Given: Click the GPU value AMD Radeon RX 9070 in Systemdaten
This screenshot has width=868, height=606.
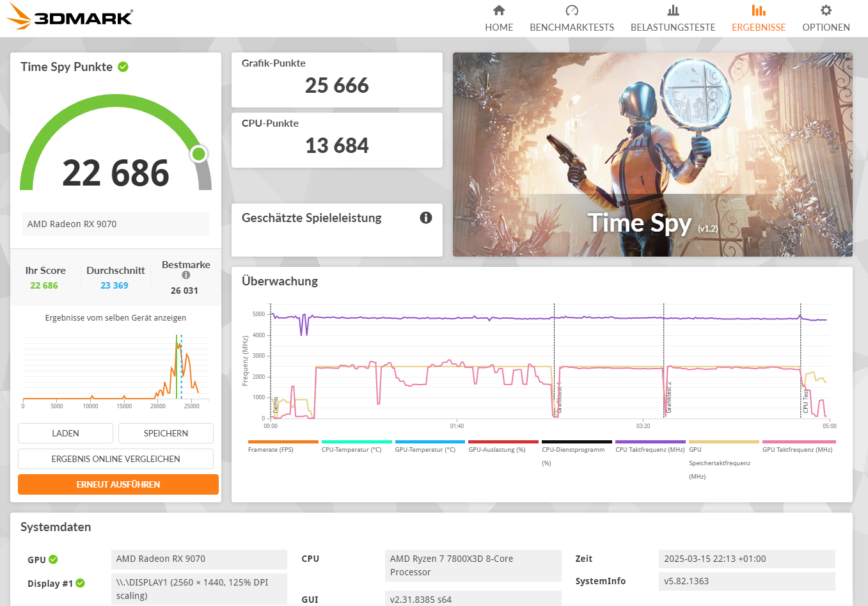Looking at the screenshot, I should 199,559.
